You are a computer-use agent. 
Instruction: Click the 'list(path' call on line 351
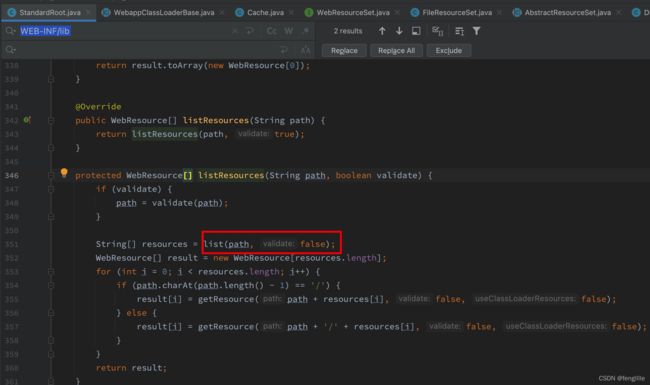pyautogui.click(x=226, y=244)
